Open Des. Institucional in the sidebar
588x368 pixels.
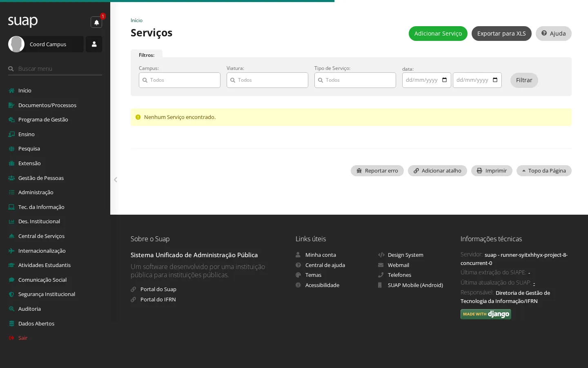click(x=55, y=221)
